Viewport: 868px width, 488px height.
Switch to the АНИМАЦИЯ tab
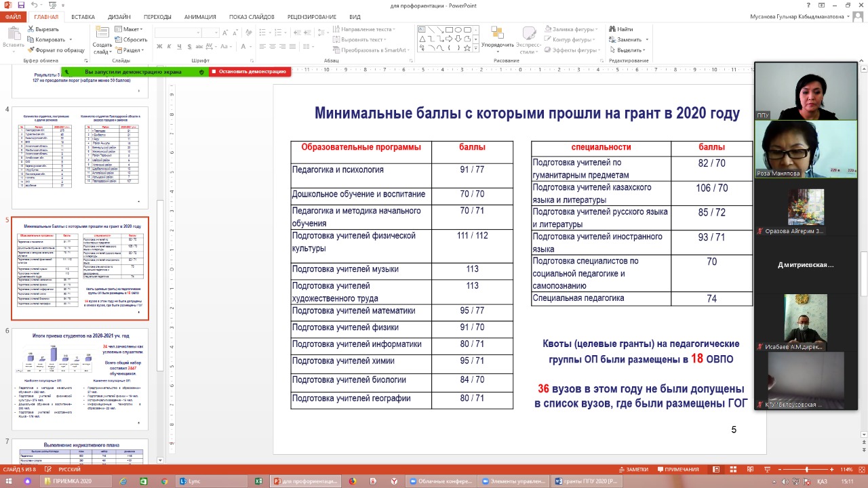pos(200,17)
